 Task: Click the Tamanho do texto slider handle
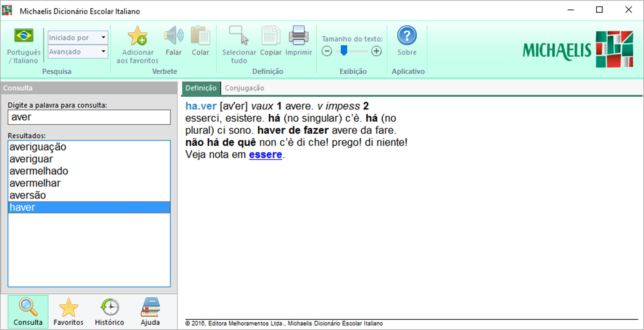[x=344, y=51]
